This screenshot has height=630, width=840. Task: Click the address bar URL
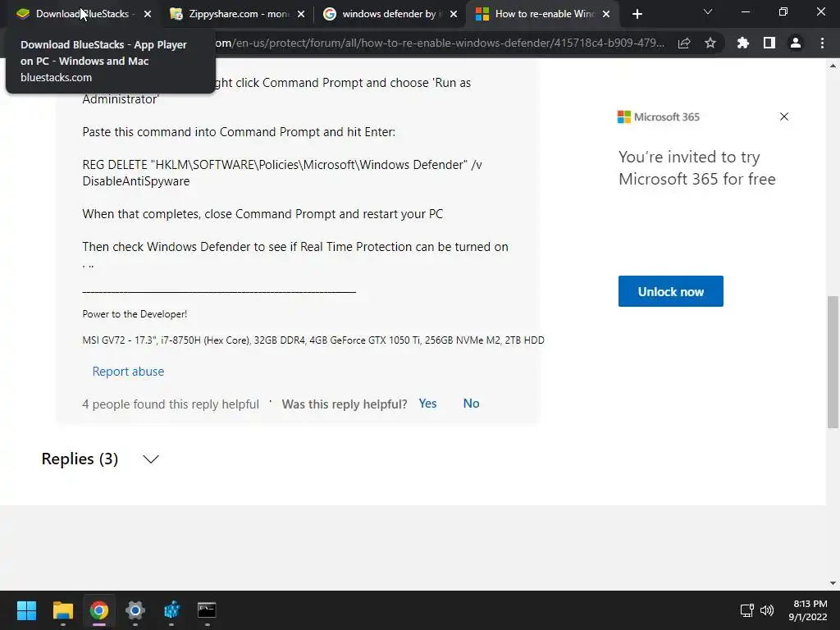click(x=440, y=43)
